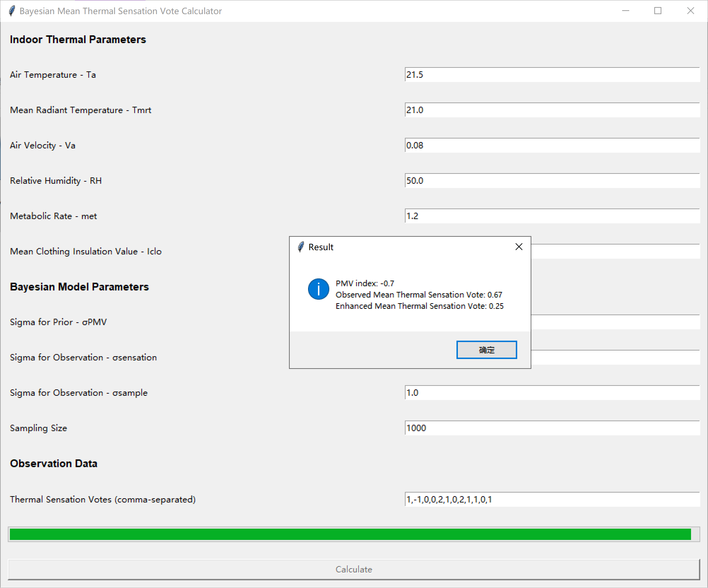Viewport: 708px width, 588px height.
Task: Focus the Mean Radiant Temperature Tmrt field
Action: click(x=552, y=110)
